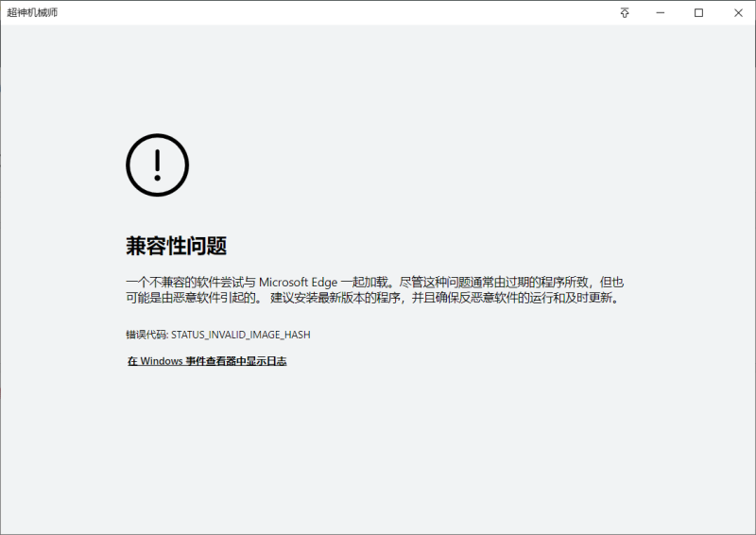Click the 兼容性问题 heading
Viewport: 756px width, 535px height.
pos(177,246)
